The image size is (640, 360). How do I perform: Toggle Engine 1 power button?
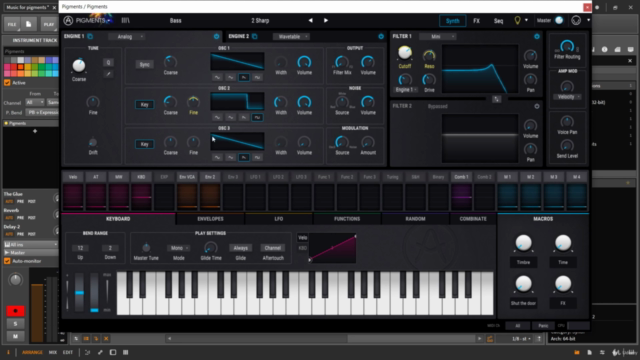[x=216, y=36]
